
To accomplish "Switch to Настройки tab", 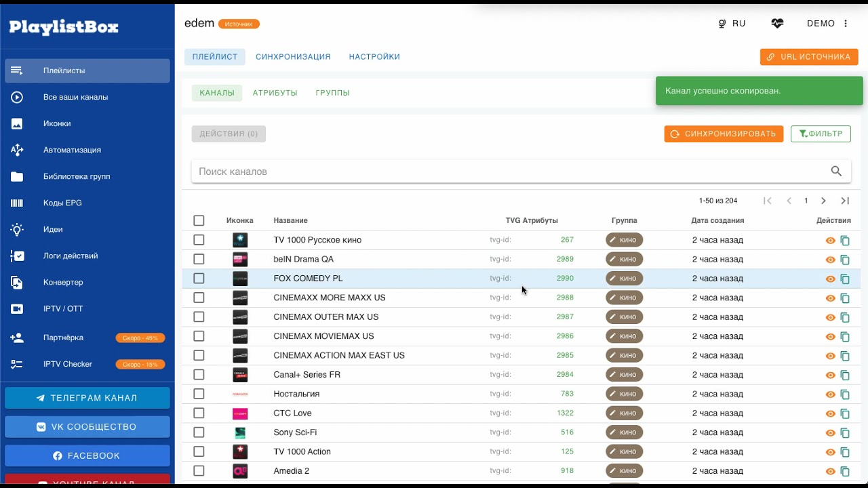I will tap(374, 57).
